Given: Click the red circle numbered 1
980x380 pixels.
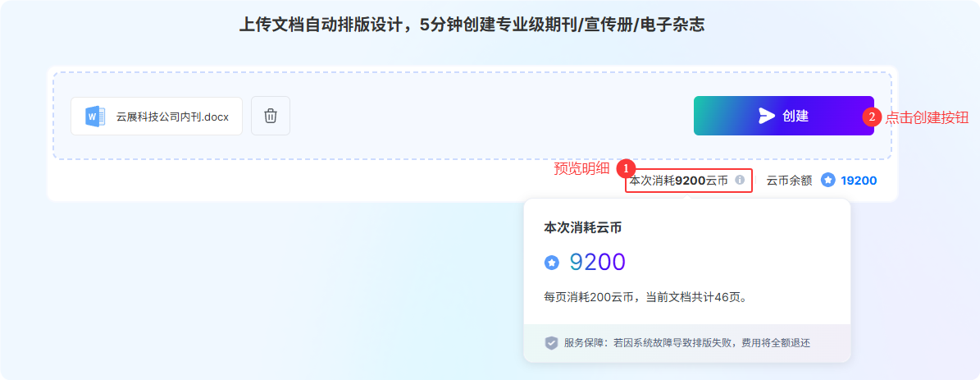Looking at the screenshot, I should [626, 168].
